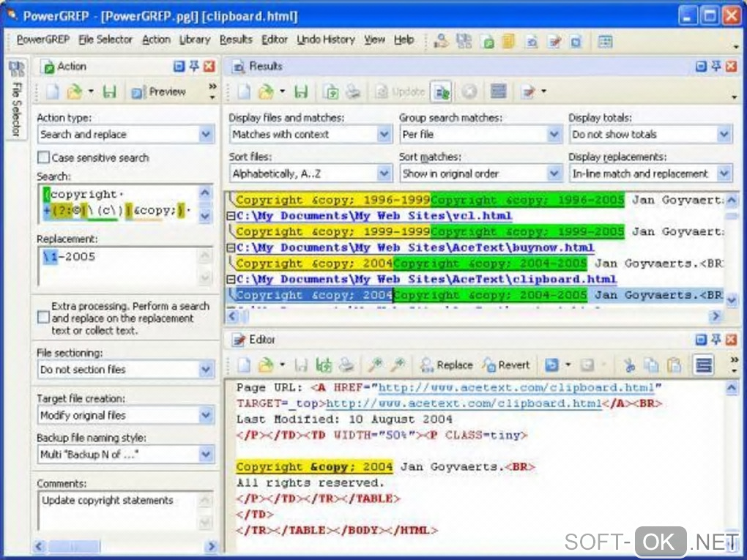Click the Revert button in Editor toolbar
The height and width of the screenshot is (560, 747).
[506, 365]
